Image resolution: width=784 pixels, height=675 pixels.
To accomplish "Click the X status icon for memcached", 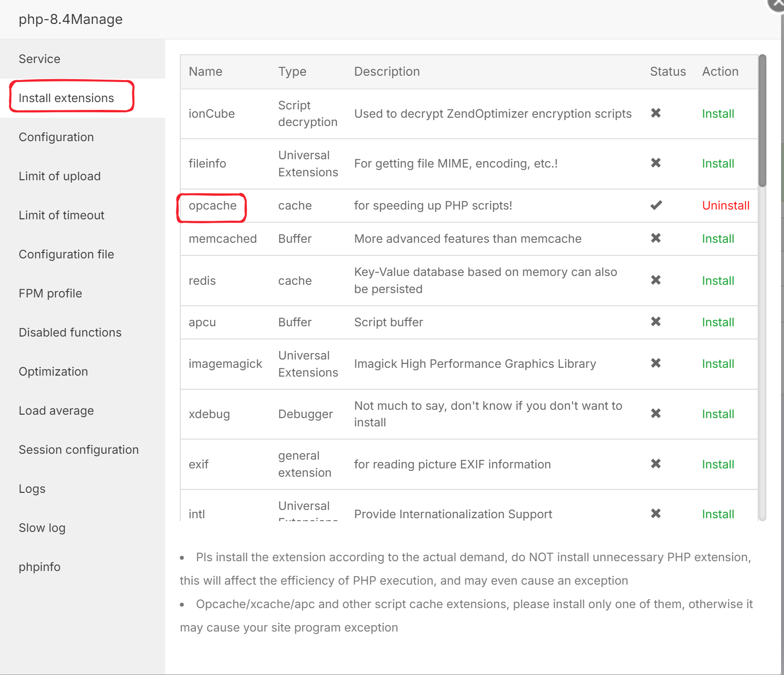I will pyautogui.click(x=655, y=238).
